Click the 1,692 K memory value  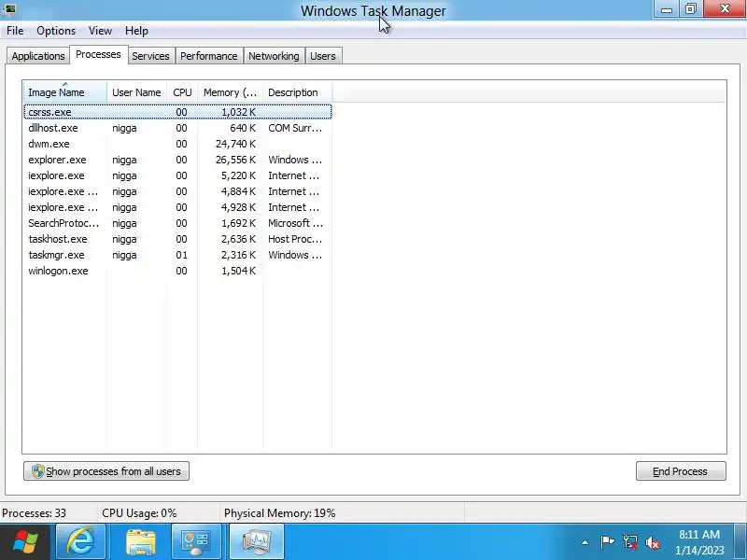pos(239,223)
